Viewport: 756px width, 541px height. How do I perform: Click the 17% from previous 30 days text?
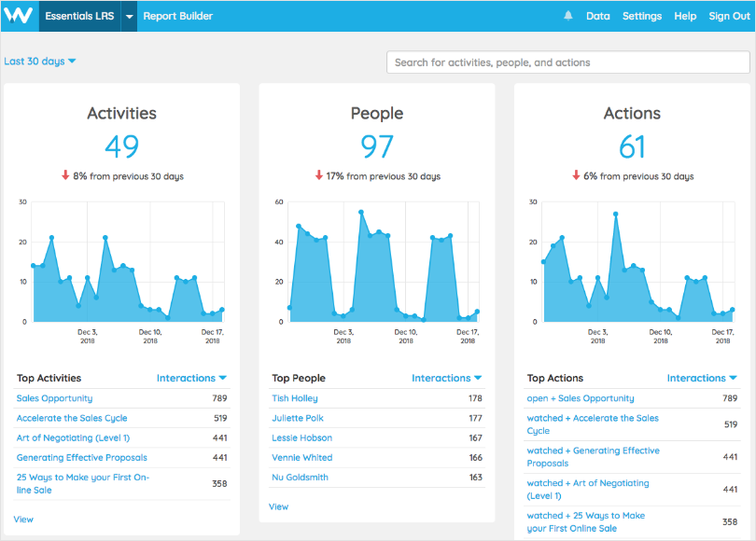(x=384, y=176)
